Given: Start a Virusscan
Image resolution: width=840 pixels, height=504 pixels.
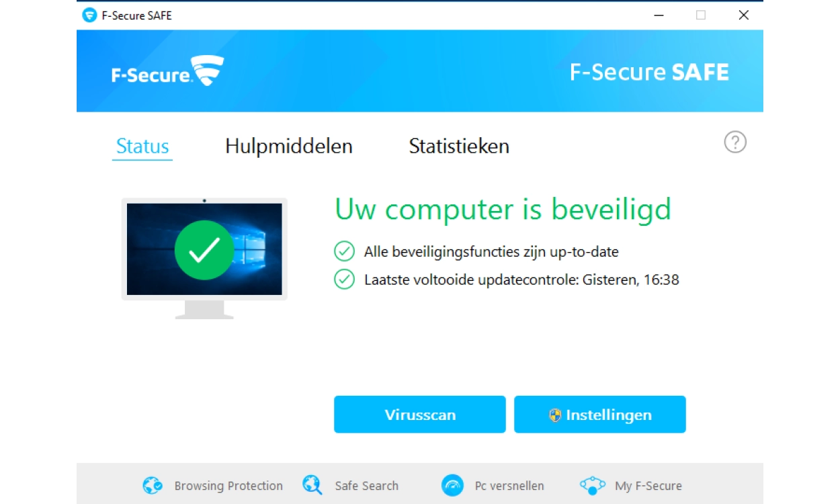Looking at the screenshot, I should 420,415.
